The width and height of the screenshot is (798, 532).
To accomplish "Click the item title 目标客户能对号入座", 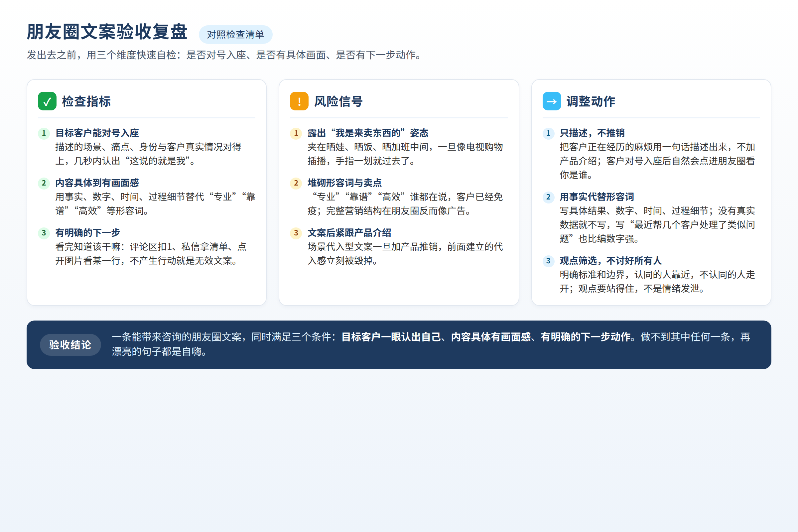I will tap(97, 133).
